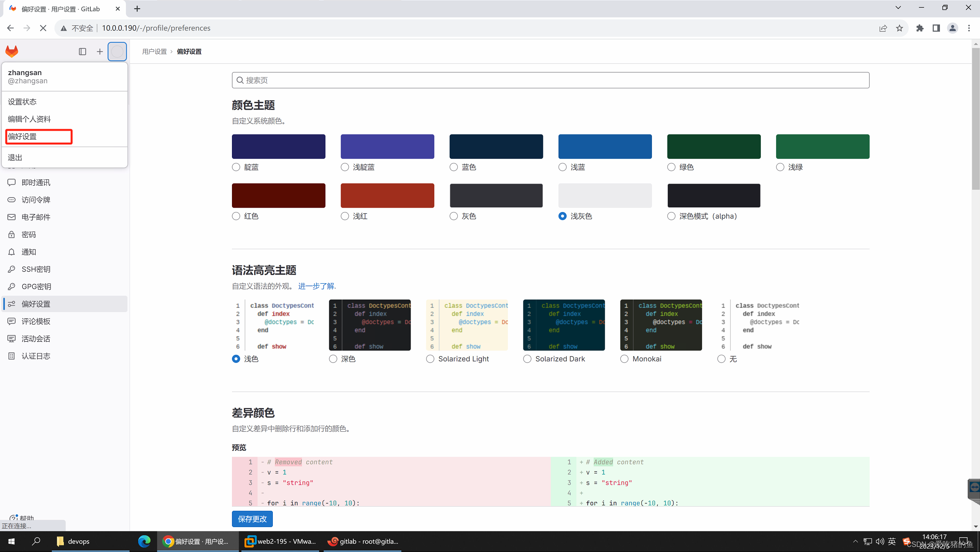The image size is (980, 552).
Task: Pick the 浅红 color swatch
Action: (387, 195)
